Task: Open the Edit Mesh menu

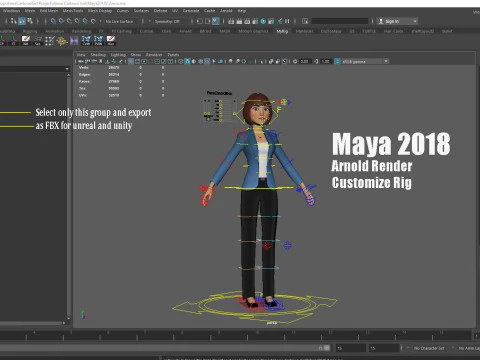Action: 49,11
